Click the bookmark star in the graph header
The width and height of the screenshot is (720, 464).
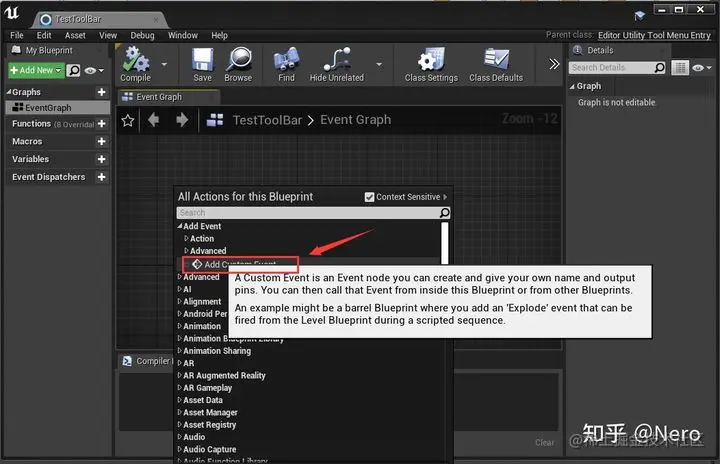(x=128, y=121)
